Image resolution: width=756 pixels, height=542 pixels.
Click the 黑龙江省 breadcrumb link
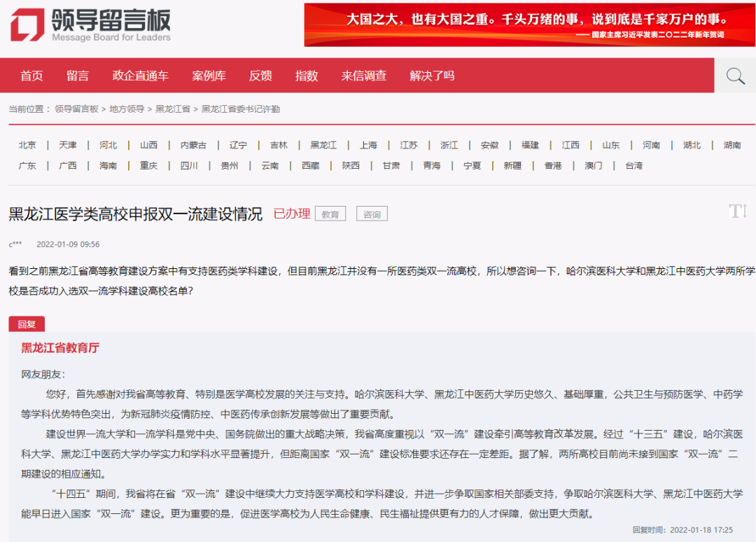[x=173, y=109]
